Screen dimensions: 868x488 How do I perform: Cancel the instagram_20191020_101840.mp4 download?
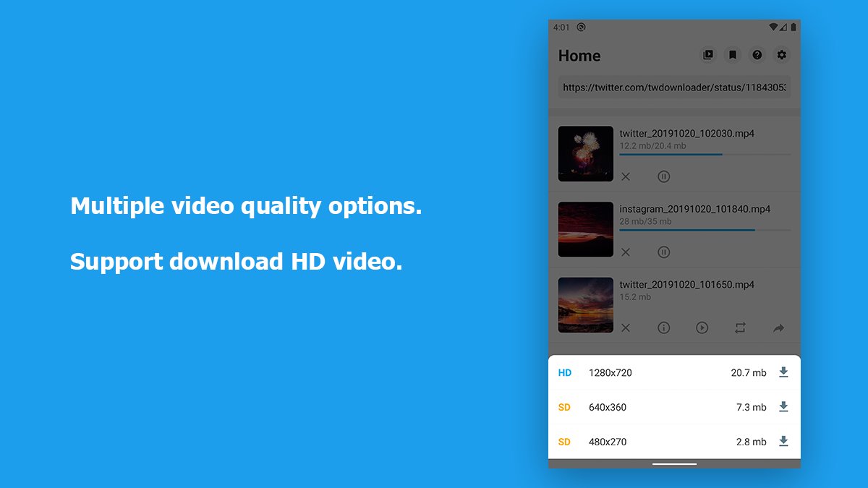tap(626, 252)
